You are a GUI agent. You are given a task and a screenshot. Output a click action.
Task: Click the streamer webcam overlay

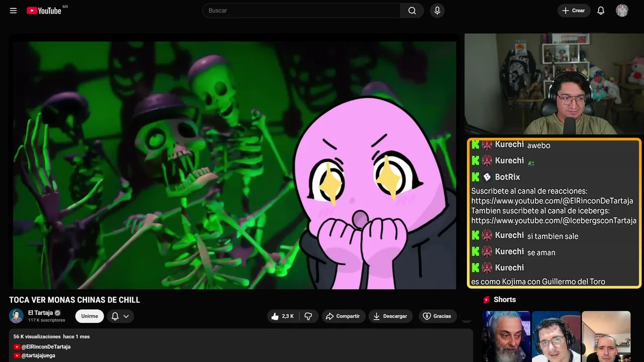(554, 84)
